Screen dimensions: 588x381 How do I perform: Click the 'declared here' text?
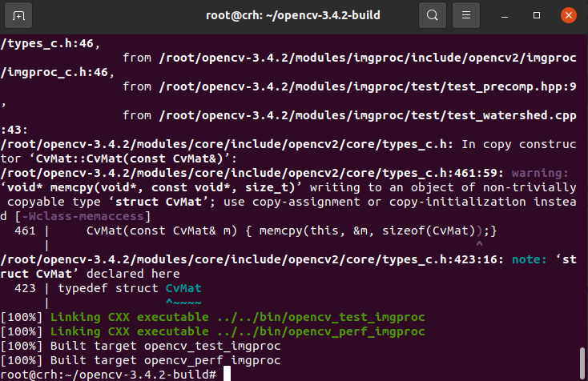coord(133,274)
